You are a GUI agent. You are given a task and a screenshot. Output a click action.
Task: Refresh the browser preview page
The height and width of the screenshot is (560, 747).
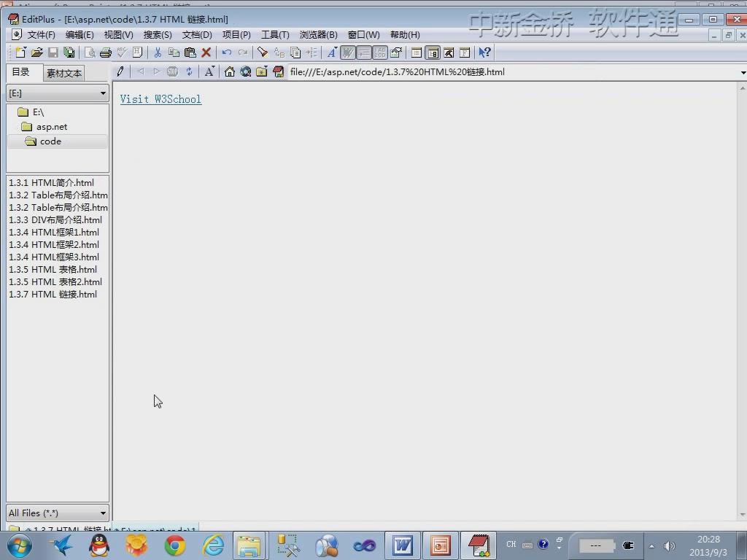coord(189,72)
